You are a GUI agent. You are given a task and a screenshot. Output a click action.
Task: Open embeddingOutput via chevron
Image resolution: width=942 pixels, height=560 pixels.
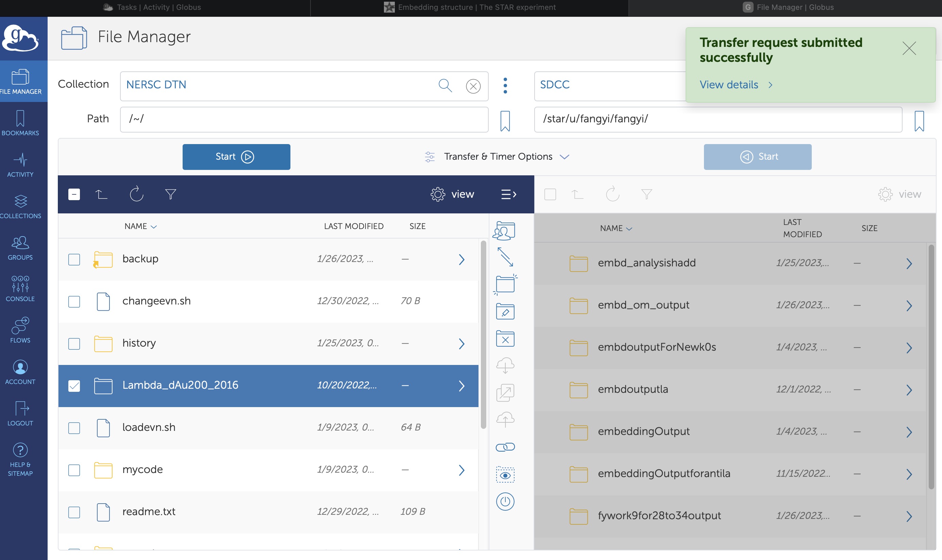point(909,432)
